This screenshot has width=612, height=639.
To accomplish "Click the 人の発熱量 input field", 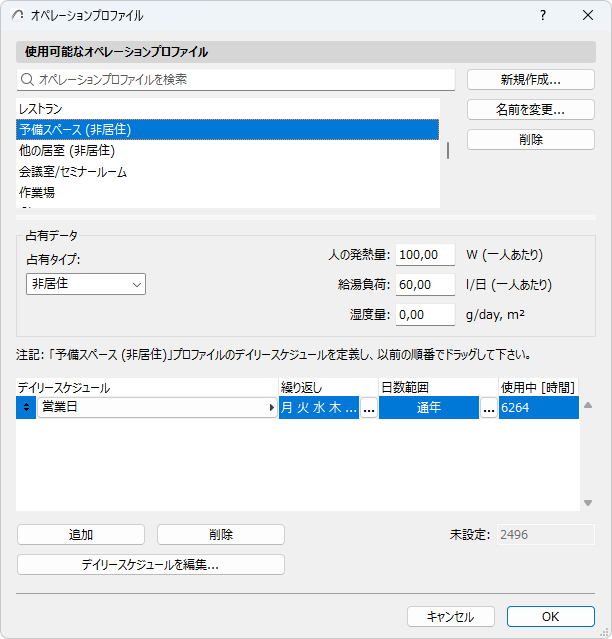I will [x=425, y=255].
